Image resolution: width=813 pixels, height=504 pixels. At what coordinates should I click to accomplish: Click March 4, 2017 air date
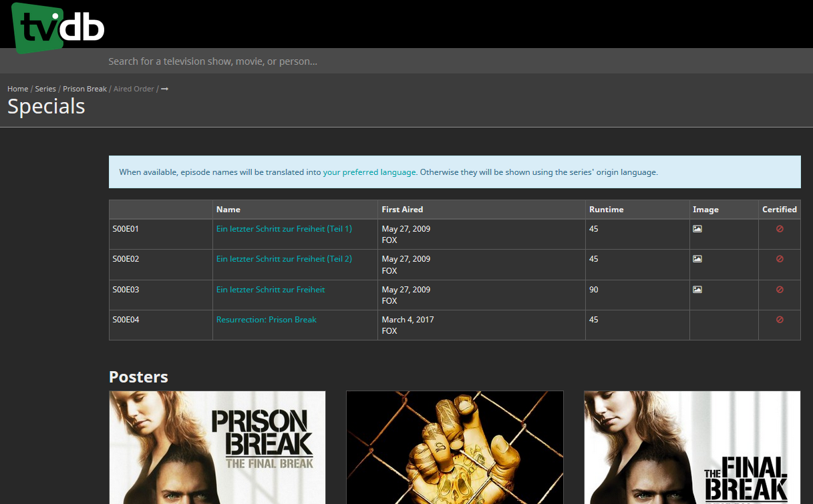[408, 320]
